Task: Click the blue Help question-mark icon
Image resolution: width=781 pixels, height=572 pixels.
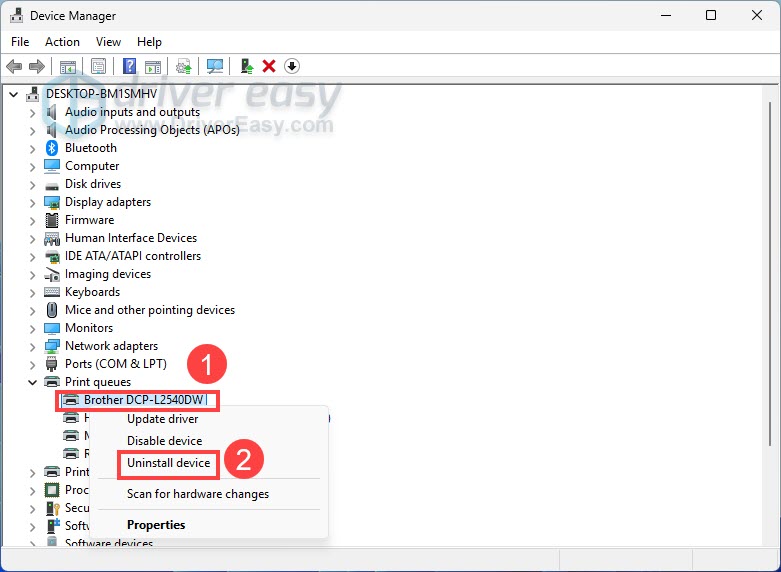Action: [x=129, y=66]
